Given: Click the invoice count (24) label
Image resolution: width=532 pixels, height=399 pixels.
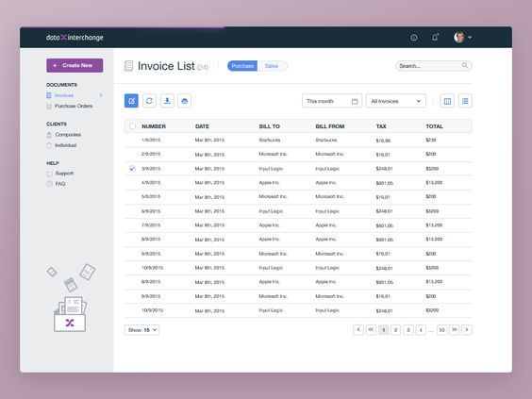Looking at the screenshot, I should 203,67.
